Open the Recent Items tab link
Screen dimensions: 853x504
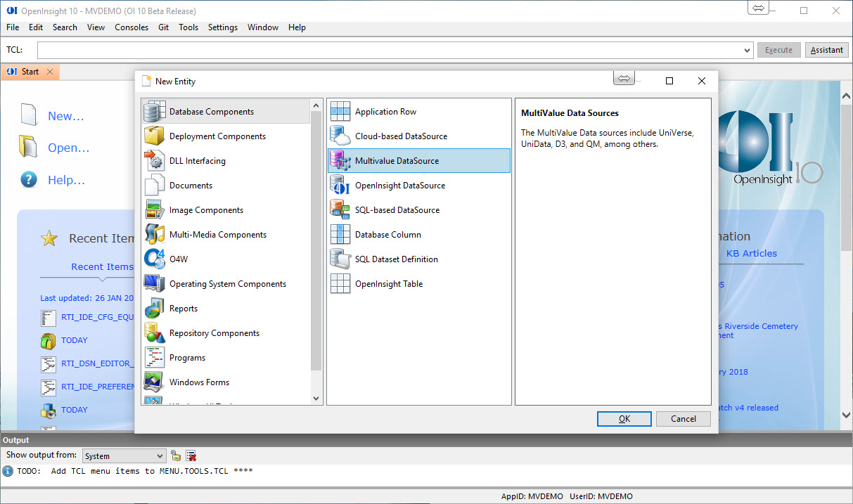click(x=102, y=267)
